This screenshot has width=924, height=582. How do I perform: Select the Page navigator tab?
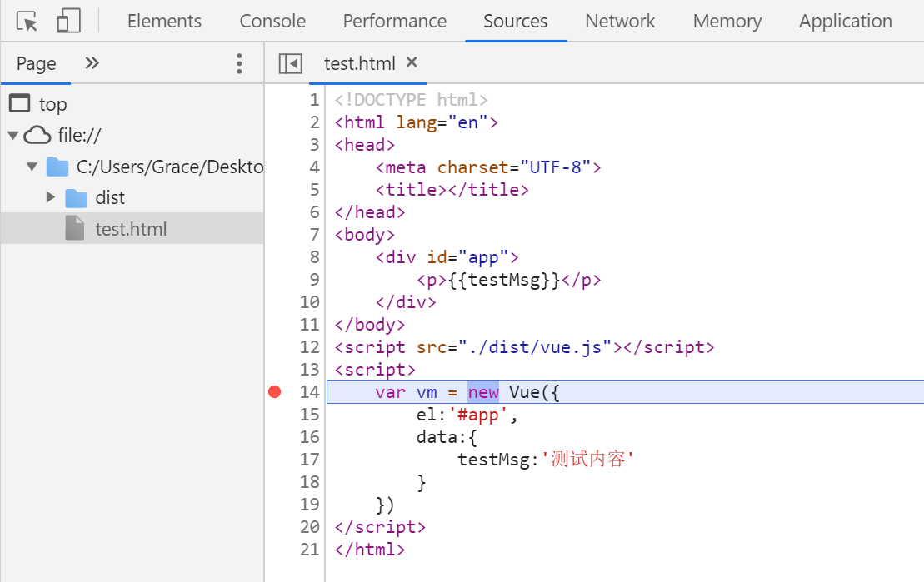[x=36, y=63]
